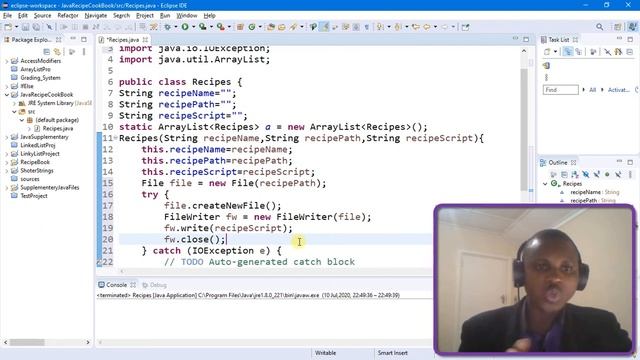Collapse All in Package Explorer

47,52
